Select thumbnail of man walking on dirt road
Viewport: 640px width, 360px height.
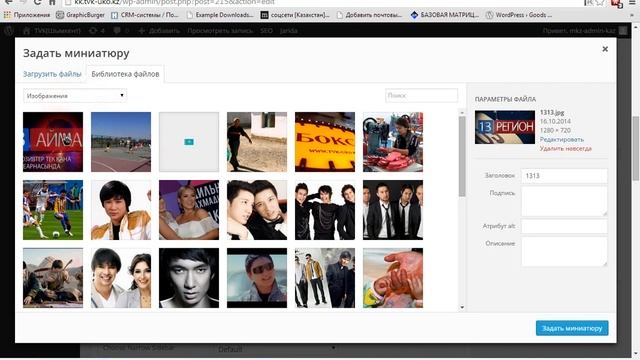tap(257, 142)
